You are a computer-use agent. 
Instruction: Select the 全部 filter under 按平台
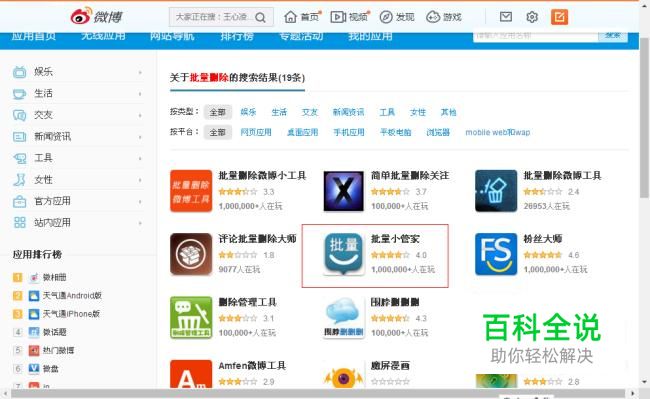[218, 133]
